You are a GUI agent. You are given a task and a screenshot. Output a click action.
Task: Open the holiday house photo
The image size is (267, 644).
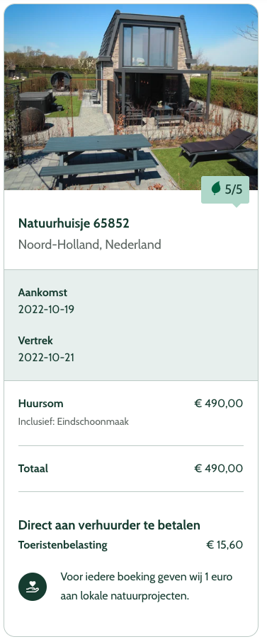(131, 98)
